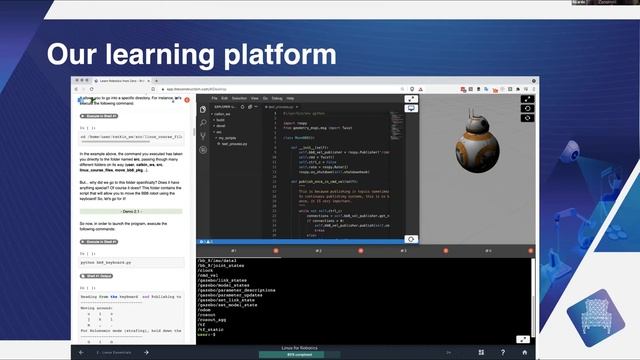Image resolution: width=640 pixels, height=360 pixels.
Task: Close shell tab #3 with its red button
Action: point(446,251)
